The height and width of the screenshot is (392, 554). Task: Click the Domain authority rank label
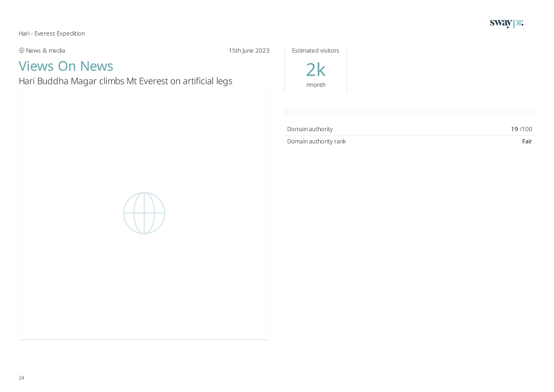[316, 141]
